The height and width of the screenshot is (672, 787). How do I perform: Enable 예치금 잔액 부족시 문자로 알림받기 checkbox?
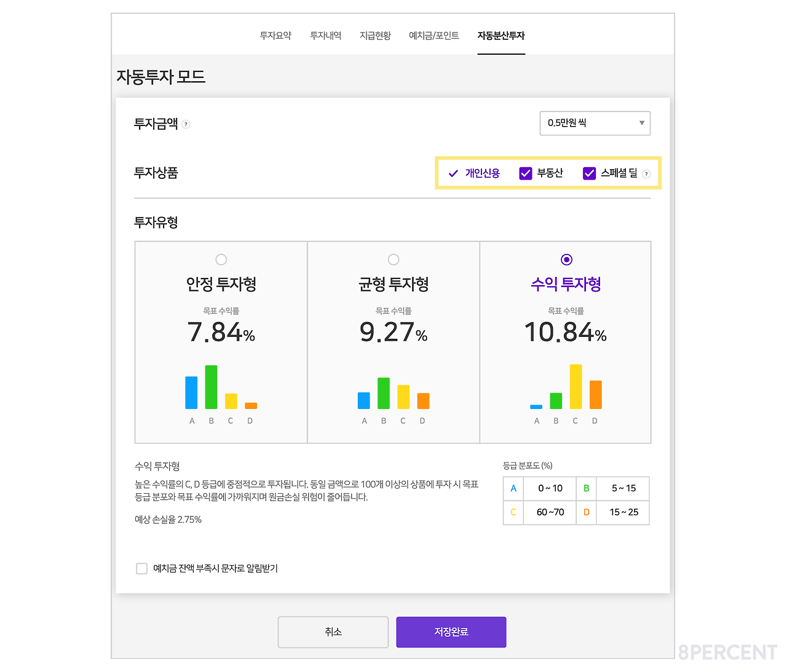coord(142,569)
